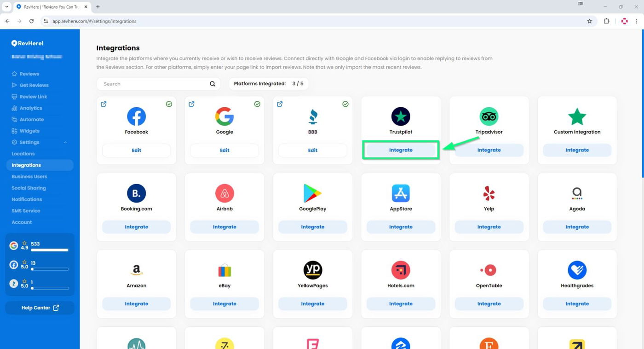Click the Tripadvisor owl logo
The width and height of the screenshot is (644, 349).
click(489, 116)
